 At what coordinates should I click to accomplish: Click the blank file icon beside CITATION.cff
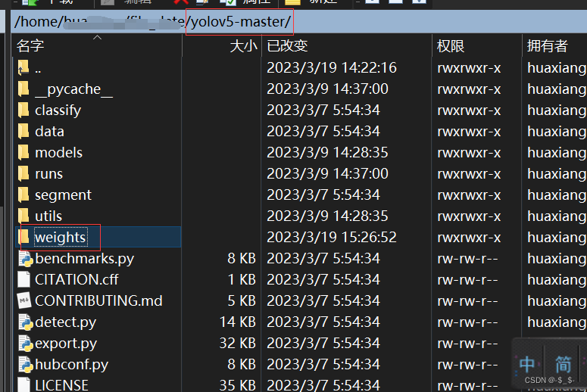[24, 280]
